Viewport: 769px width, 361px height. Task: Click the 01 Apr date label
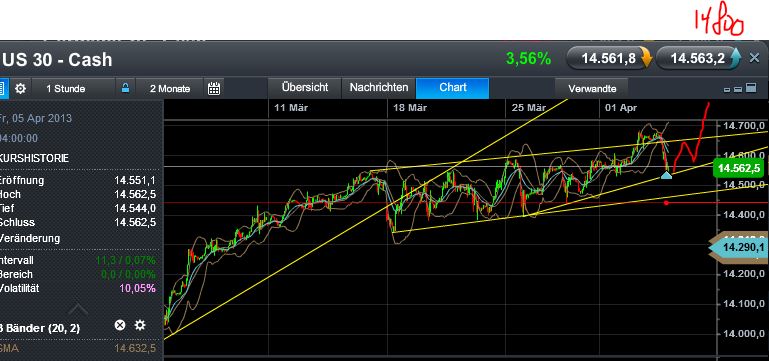click(621, 107)
